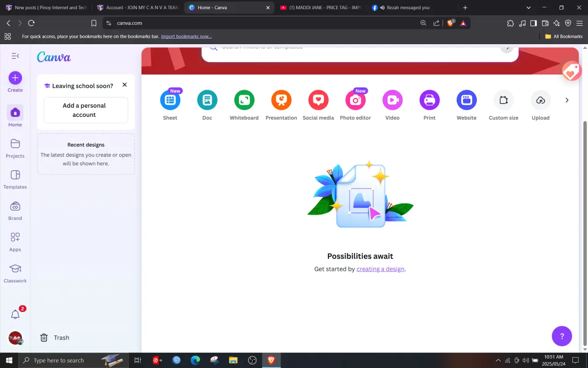This screenshot has width=588, height=368.
Task: Choose the Presentation design type
Action: (x=281, y=100)
